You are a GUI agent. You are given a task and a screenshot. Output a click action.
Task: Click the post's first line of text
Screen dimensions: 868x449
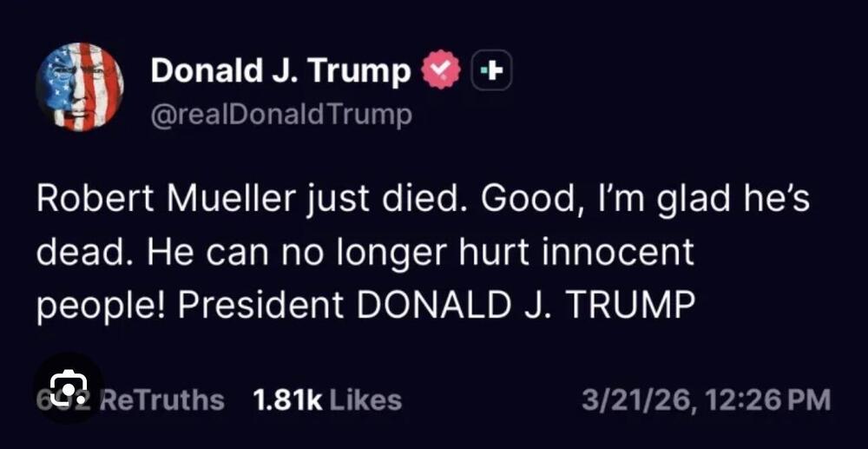422,201
